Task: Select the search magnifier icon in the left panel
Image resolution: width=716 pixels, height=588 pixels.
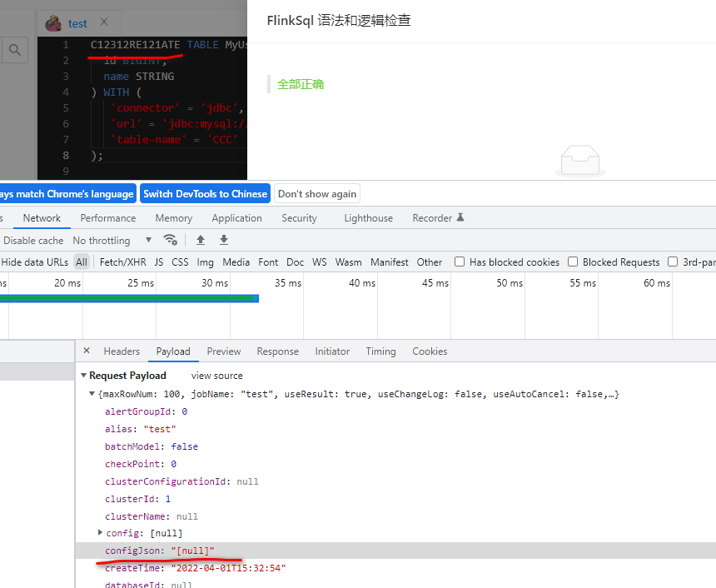Action: click(14, 50)
